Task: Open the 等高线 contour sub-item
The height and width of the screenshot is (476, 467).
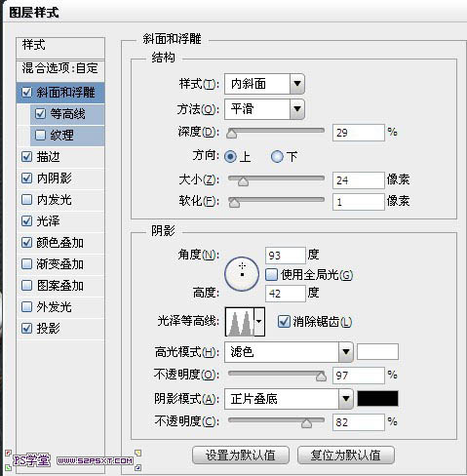Action: [x=67, y=114]
